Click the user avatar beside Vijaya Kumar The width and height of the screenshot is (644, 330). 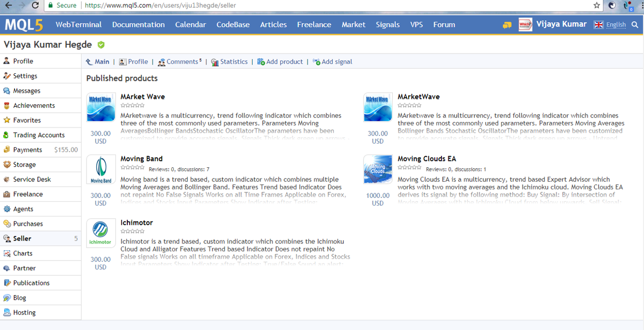525,25
